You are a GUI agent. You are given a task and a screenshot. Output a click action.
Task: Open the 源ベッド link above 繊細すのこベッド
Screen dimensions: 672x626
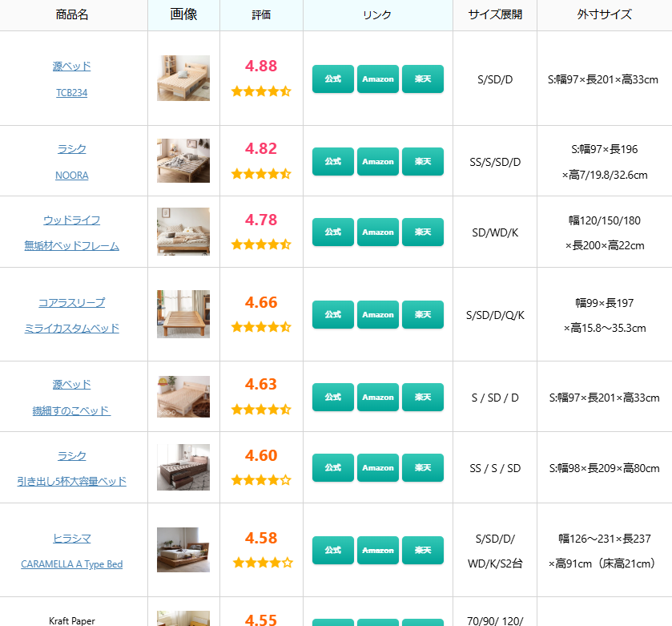[71, 385]
